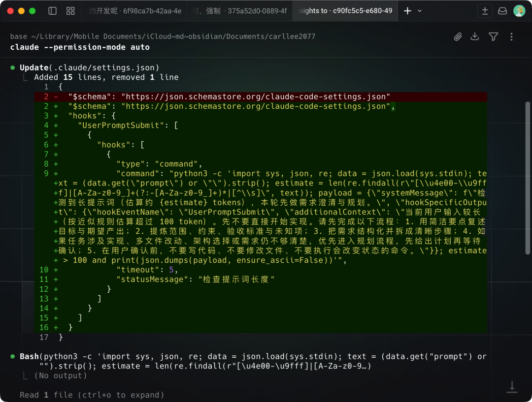
Task: Click the 'claude --permission-mode auto' command line
Action: pyautogui.click(x=80, y=47)
